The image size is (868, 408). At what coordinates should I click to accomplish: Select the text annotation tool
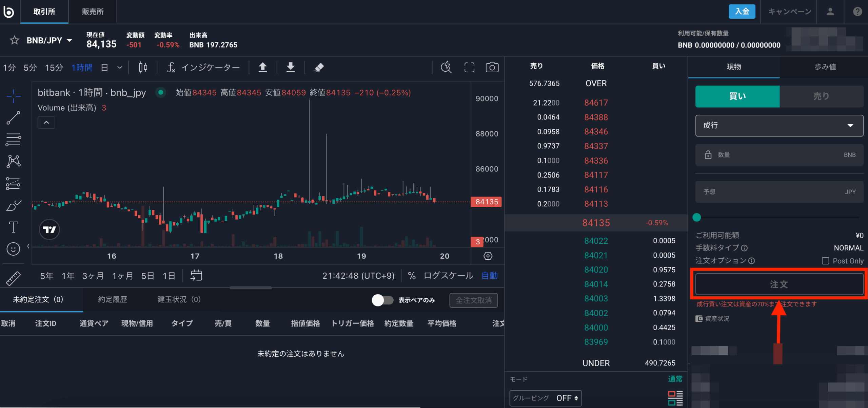click(x=14, y=227)
